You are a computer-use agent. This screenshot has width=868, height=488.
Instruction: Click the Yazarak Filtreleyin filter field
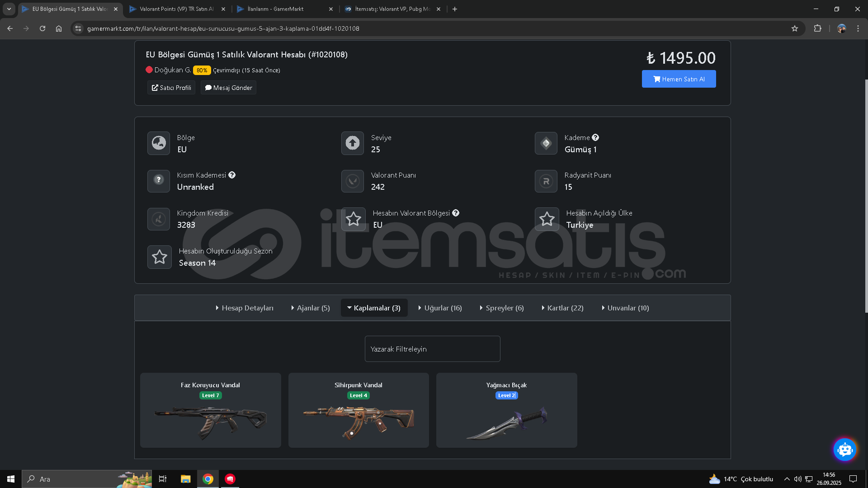(x=432, y=349)
